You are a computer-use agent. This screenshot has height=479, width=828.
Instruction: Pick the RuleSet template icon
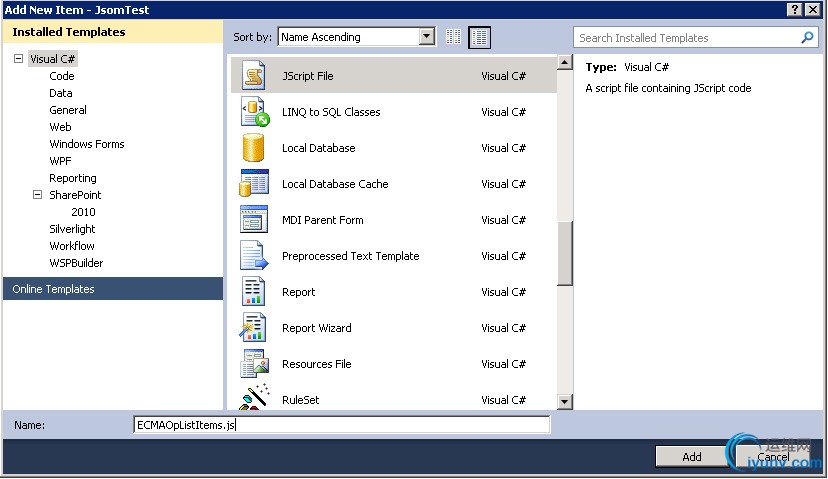coord(254,397)
